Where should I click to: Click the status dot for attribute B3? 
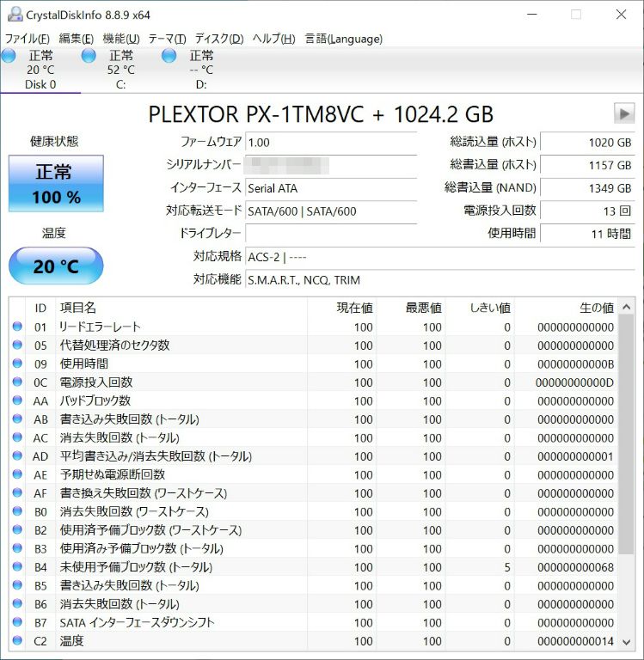(x=17, y=548)
